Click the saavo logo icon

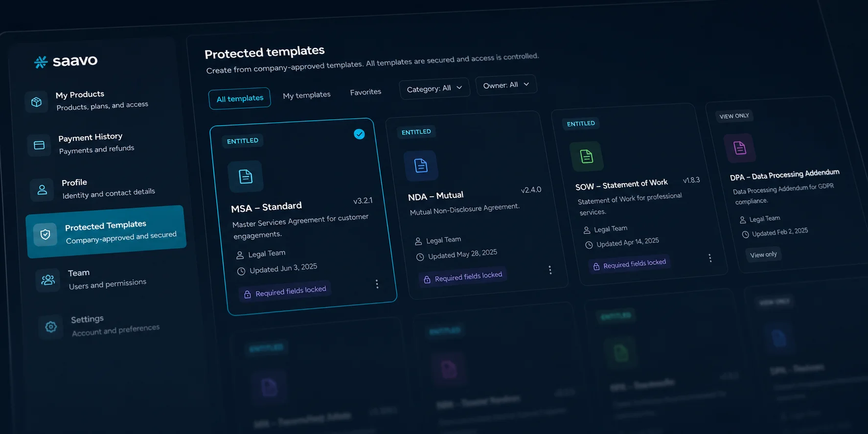click(x=41, y=62)
